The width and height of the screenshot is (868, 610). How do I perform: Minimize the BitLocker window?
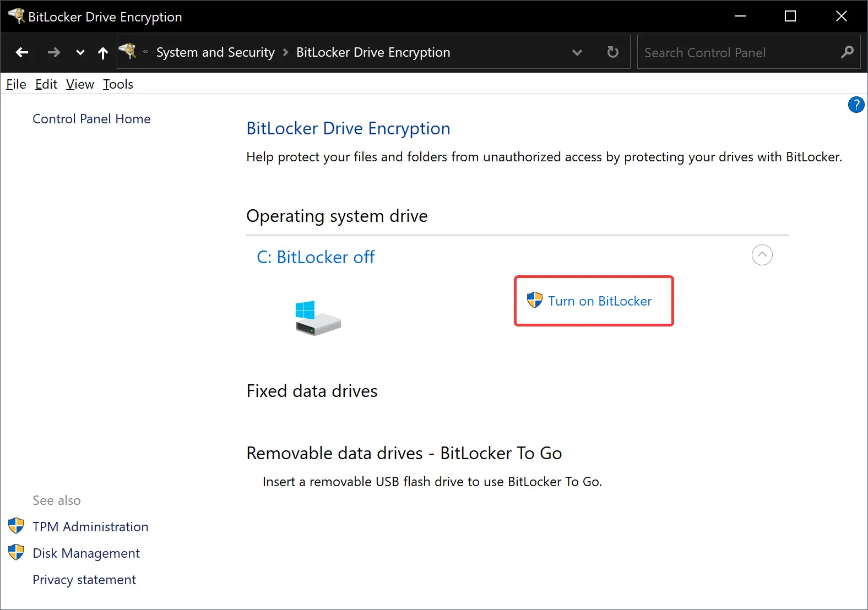coord(740,16)
